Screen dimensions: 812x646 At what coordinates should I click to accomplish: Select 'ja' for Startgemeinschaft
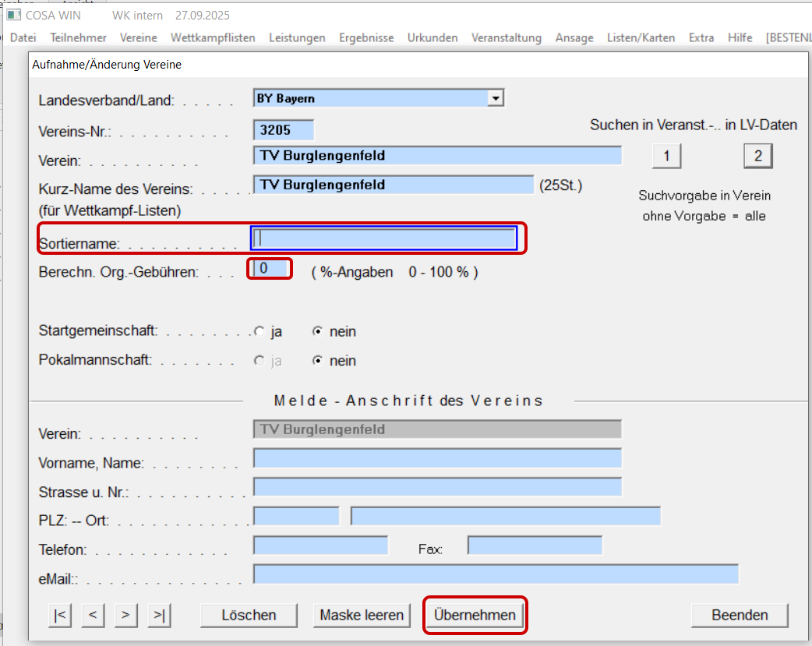point(259,331)
